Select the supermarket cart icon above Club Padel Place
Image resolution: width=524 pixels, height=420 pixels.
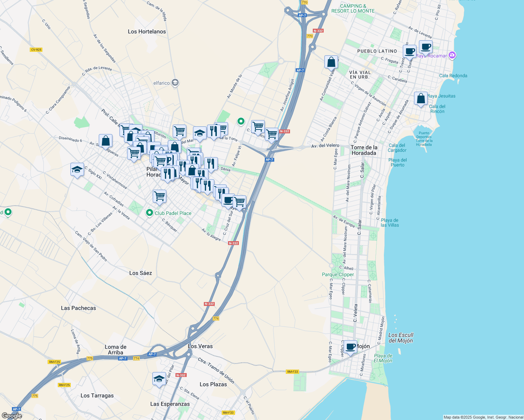[160, 196]
